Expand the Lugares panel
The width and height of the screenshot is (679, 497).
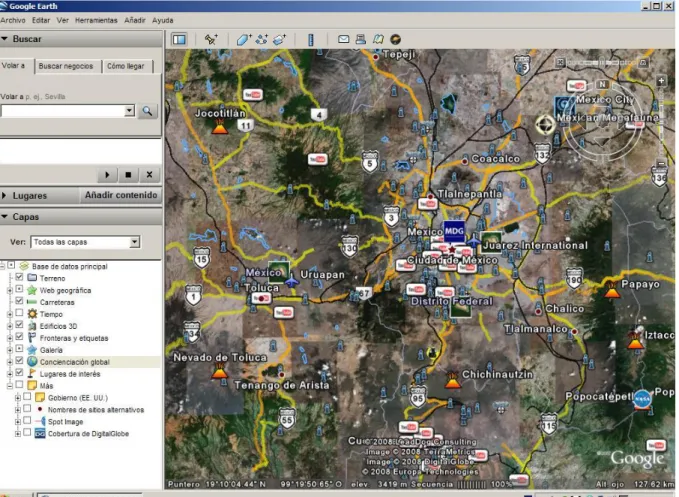click(5, 196)
